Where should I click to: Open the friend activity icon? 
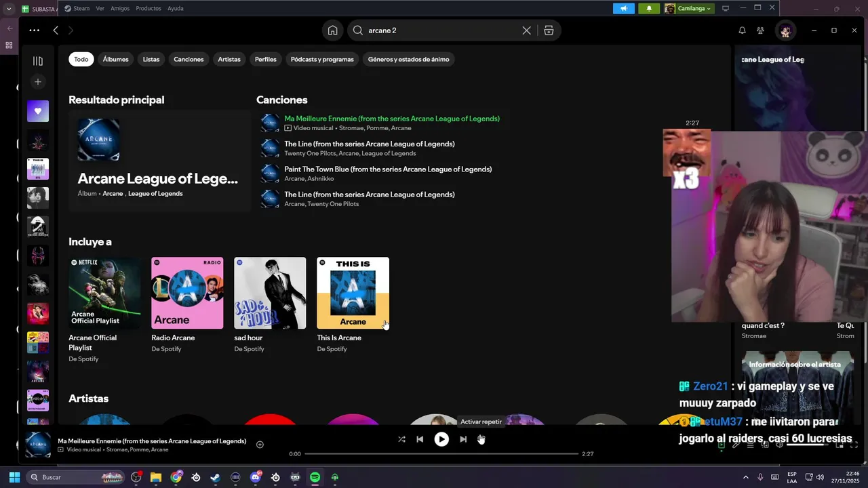760,30
